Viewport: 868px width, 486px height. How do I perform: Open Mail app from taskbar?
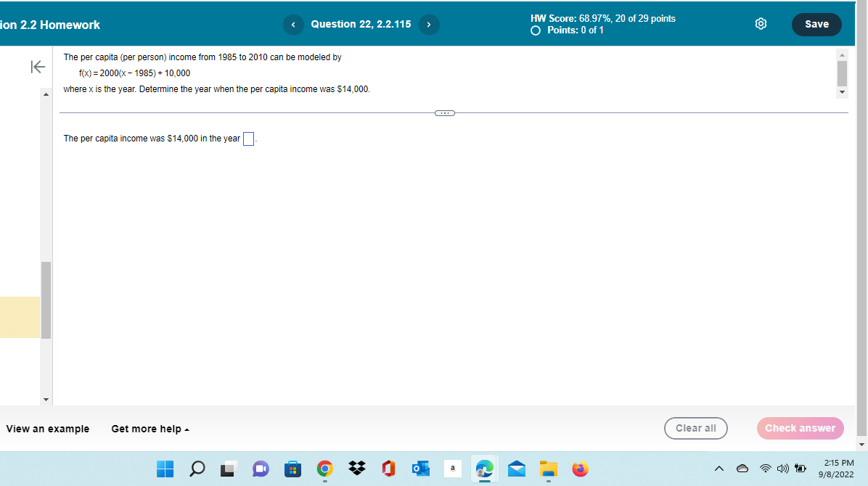pyautogui.click(x=517, y=469)
